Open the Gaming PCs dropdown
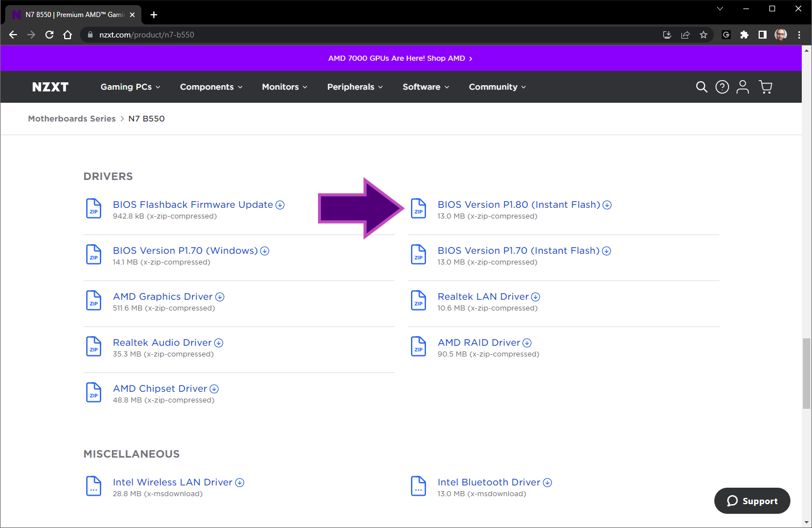 [129, 87]
